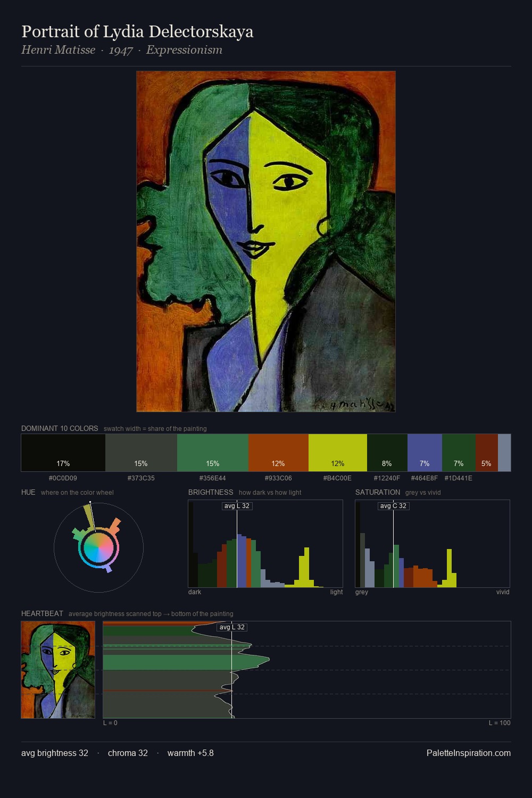Pick the blue-violet #464E8F 7% swatch

425,453
